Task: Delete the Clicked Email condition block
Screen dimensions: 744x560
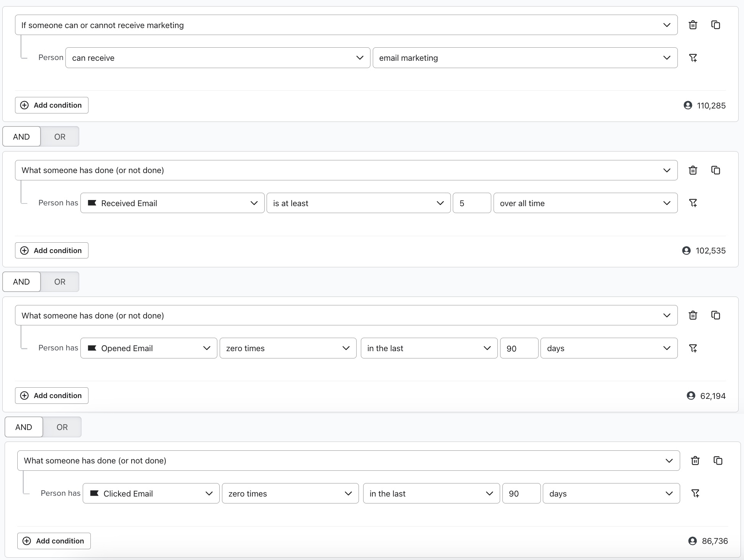Action: pos(695,461)
